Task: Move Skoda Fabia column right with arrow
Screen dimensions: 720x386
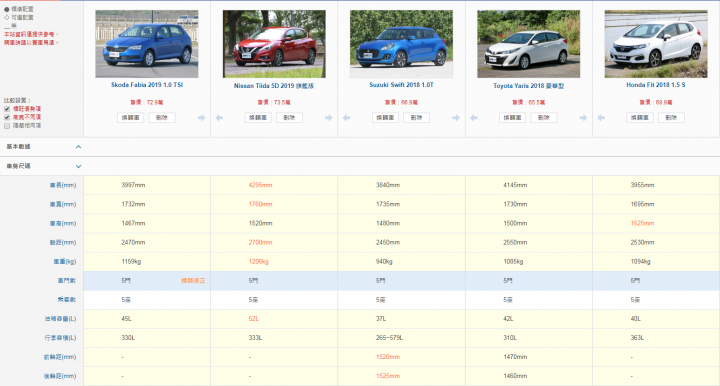Action: pyautogui.click(x=201, y=118)
